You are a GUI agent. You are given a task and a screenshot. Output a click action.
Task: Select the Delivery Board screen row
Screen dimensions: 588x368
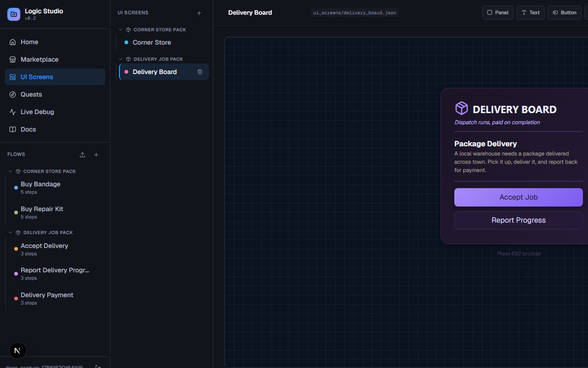[164, 72]
